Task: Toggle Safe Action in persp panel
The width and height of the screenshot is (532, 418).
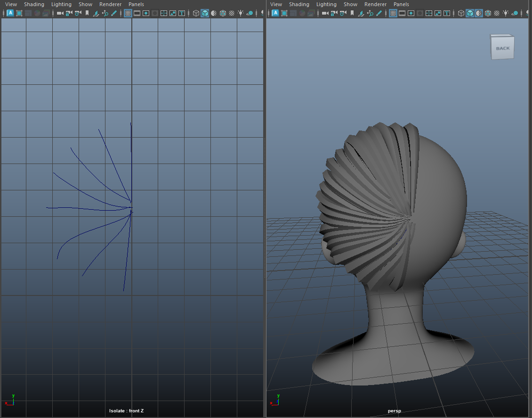Action: coord(438,13)
